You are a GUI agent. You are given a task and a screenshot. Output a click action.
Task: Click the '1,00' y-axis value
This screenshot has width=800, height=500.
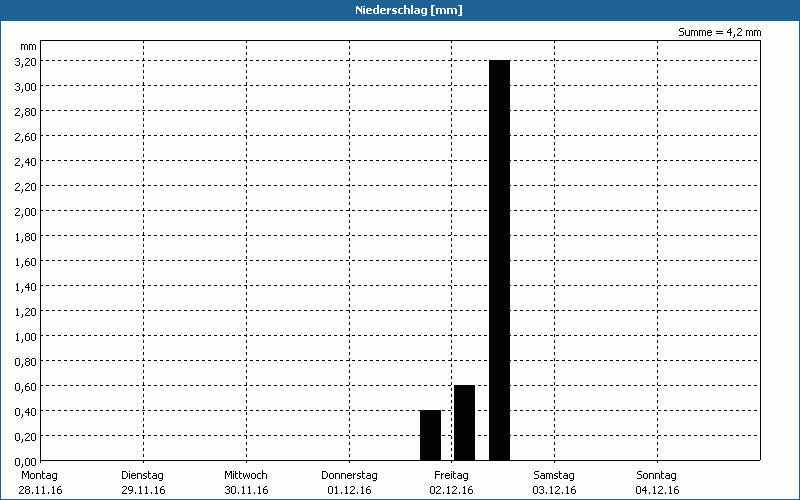[x=26, y=337]
